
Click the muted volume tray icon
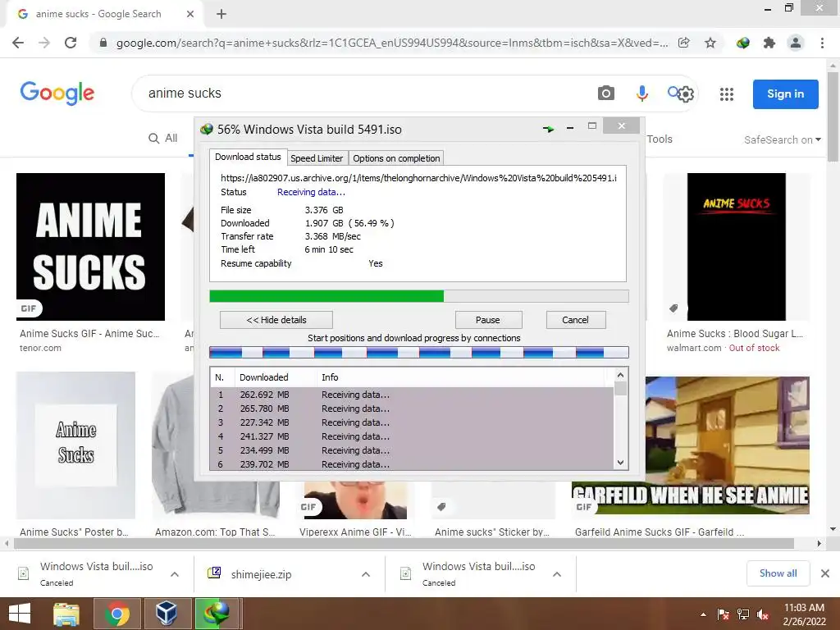[x=763, y=614]
